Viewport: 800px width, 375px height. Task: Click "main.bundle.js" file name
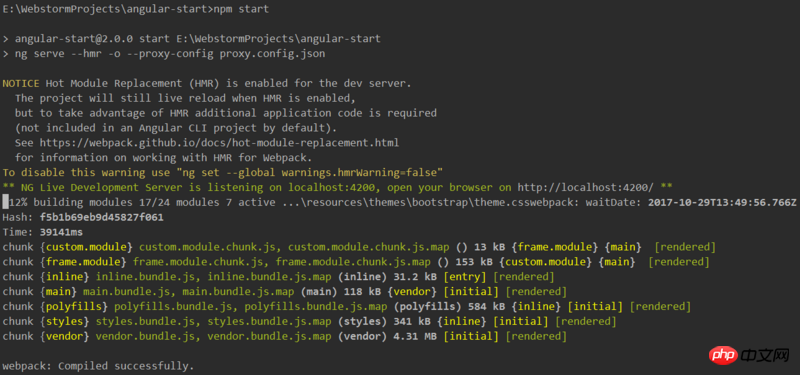126,291
